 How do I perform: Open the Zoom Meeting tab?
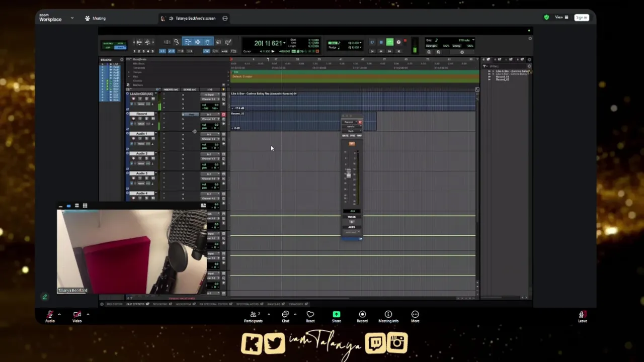[x=96, y=18]
